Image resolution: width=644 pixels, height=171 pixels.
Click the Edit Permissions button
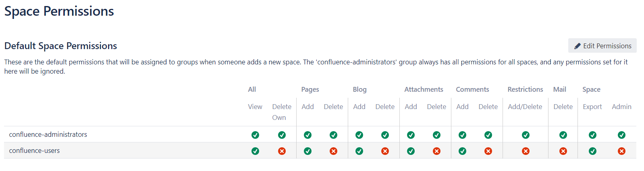602,45
